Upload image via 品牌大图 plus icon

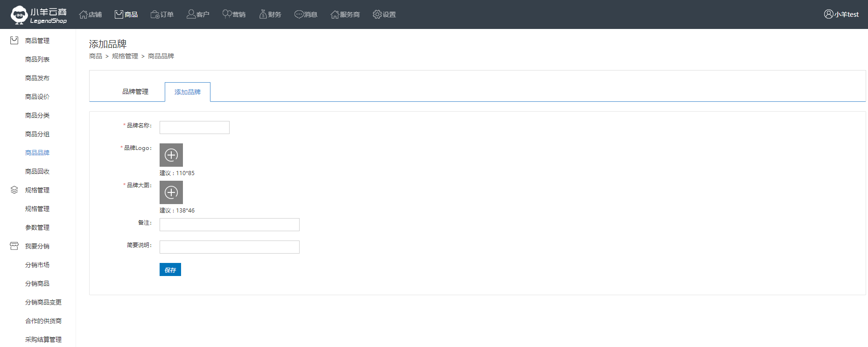171,192
